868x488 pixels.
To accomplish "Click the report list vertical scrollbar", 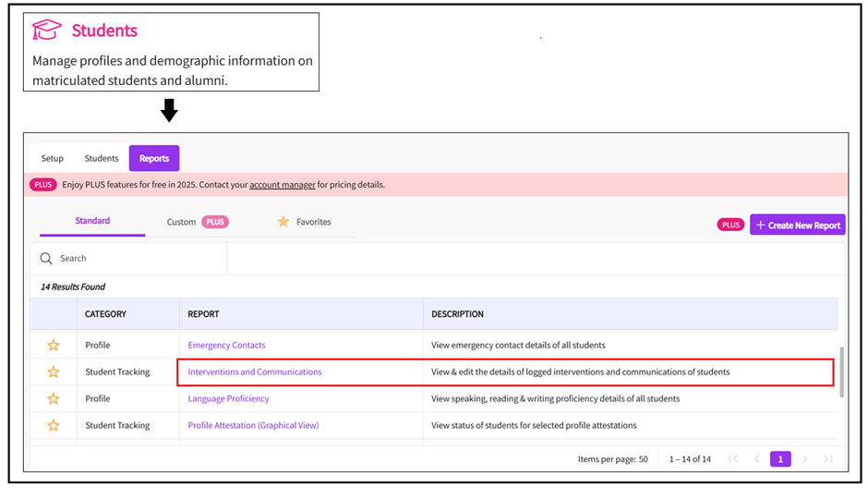I will click(841, 370).
